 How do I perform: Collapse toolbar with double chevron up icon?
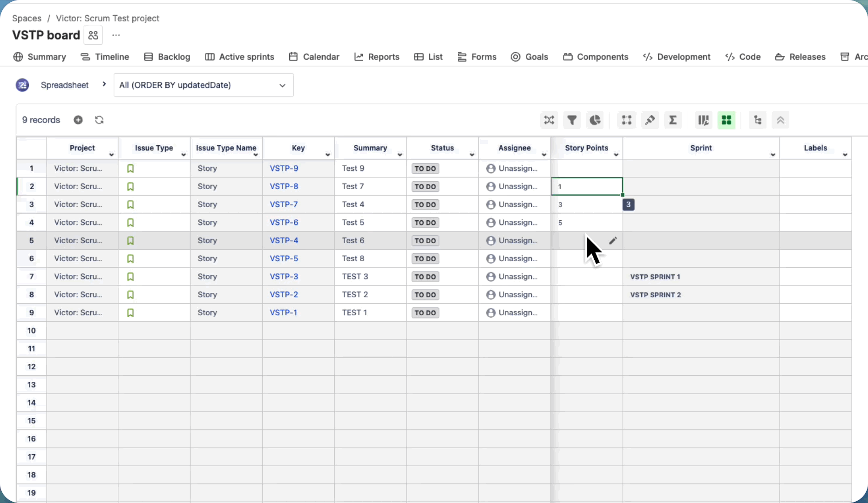point(780,120)
